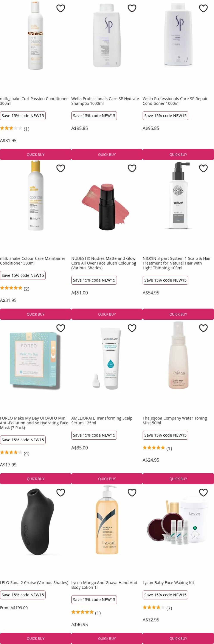
Task: Add AMELIORATE Scalp Serum to wishlist
Action: pyautogui.click(x=132, y=328)
